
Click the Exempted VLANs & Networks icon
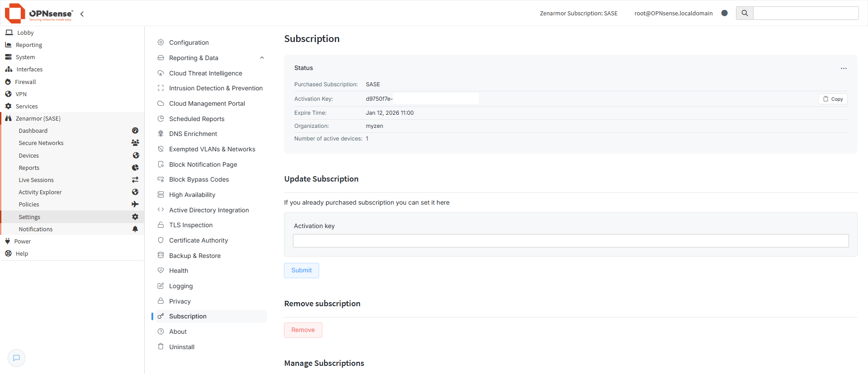pyautogui.click(x=160, y=149)
